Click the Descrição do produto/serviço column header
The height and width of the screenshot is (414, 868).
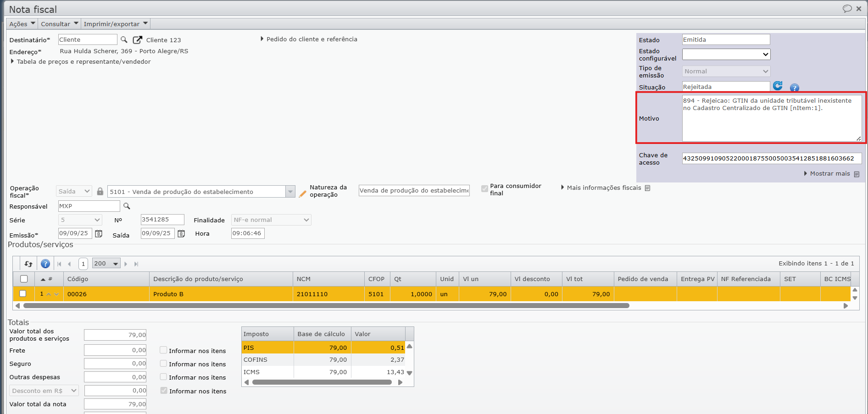click(x=221, y=279)
